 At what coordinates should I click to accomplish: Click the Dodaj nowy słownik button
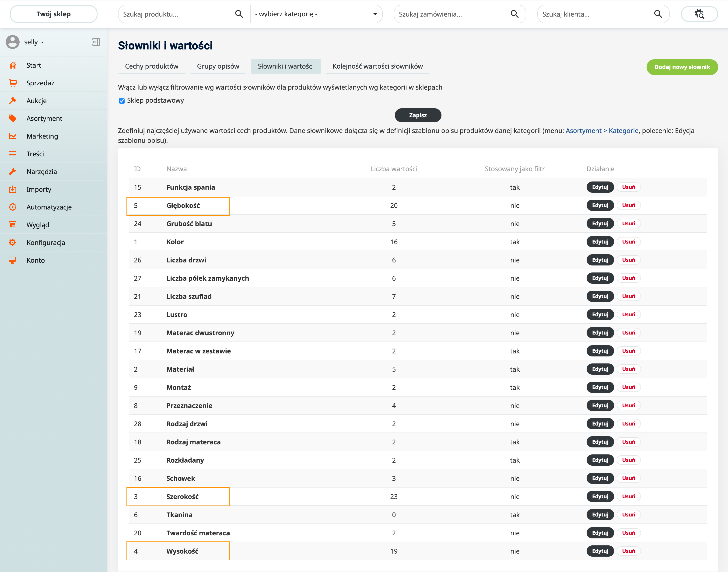point(682,67)
